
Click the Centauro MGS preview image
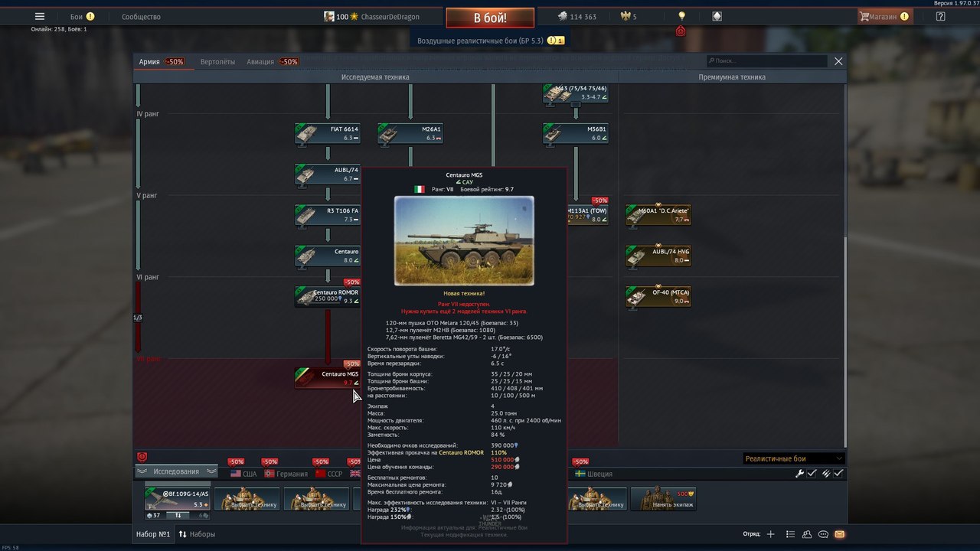tap(464, 241)
